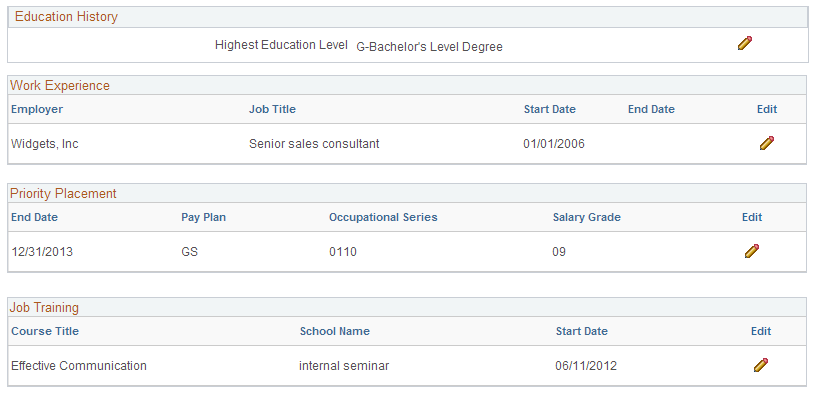Select the Senior sales consultant cell
819x395 pixels.
pos(314,144)
